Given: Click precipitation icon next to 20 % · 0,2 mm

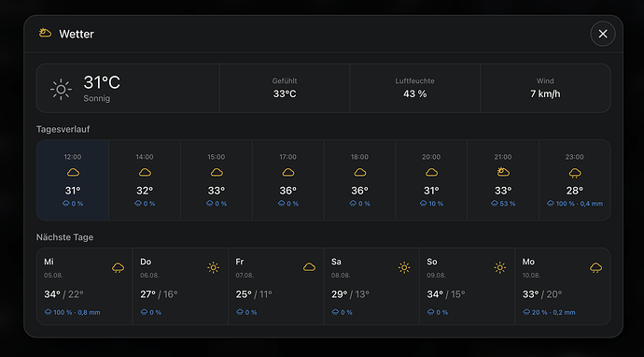Looking at the screenshot, I should pos(526,312).
